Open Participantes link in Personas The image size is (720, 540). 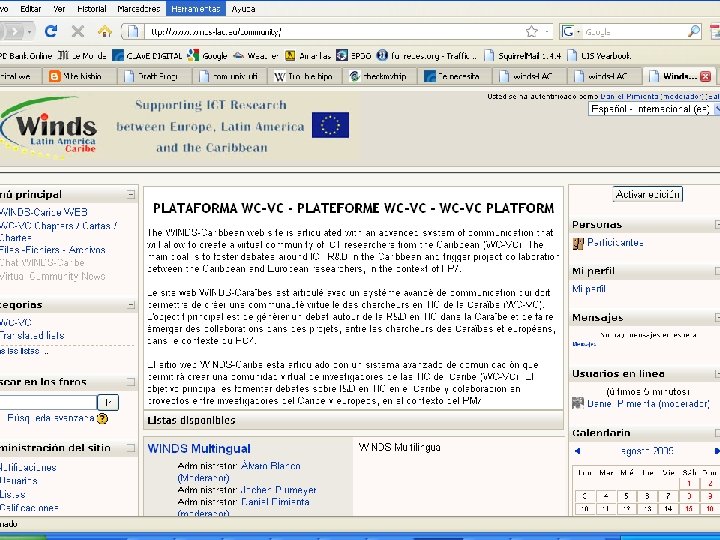pyautogui.click(x=615, y=243)
